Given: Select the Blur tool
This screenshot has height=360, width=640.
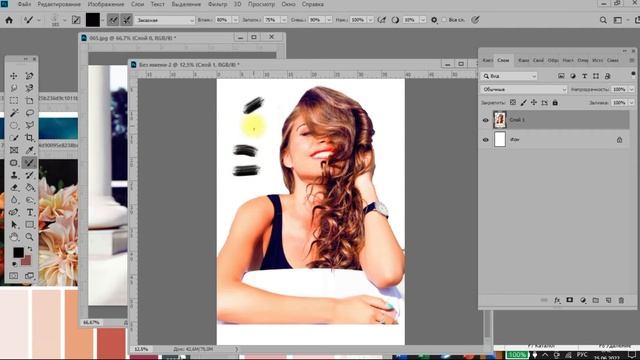Looking at the screenshot, I should pyautogui.click(x=14, y=200).
